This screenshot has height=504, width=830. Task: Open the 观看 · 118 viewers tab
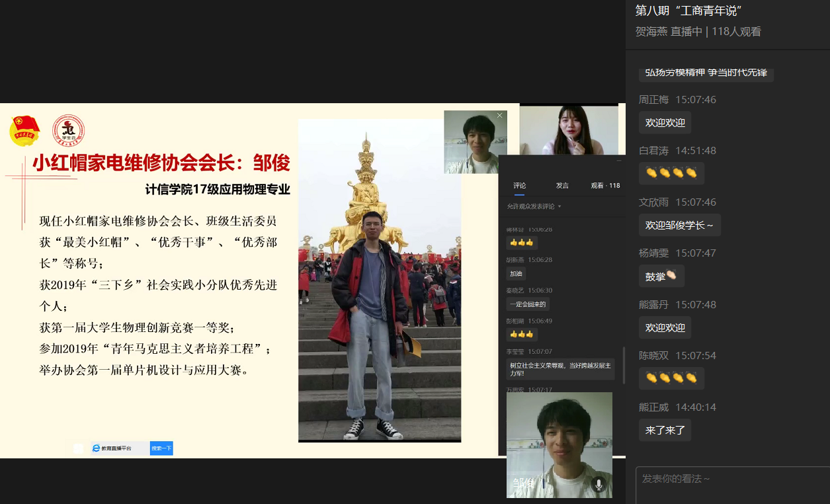(605, 186)
